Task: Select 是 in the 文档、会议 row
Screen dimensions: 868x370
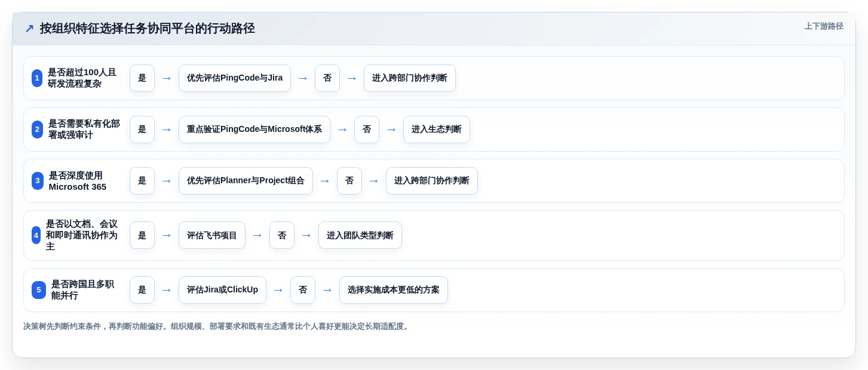Action: (x=142, y=235)
